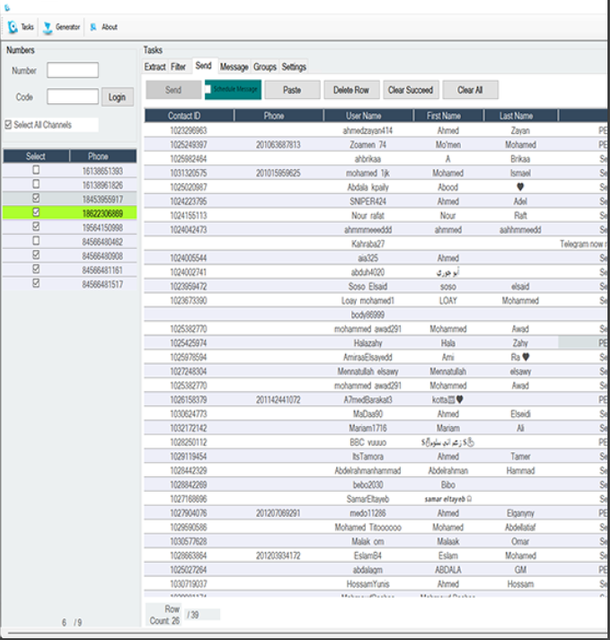Select row with user medo11286
610x640 pixels.
(376, 513)
